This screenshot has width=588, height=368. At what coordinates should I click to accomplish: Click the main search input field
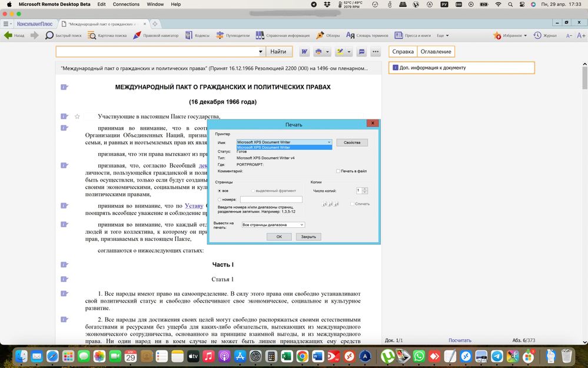click(x=157, y=52)
